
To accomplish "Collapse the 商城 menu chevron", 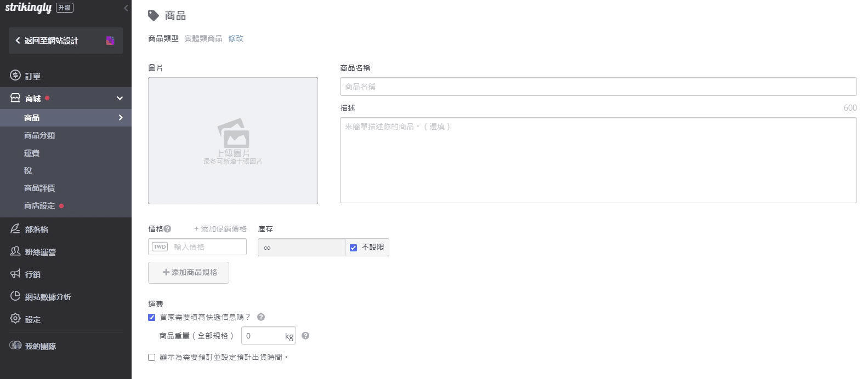I will point(120,99).
